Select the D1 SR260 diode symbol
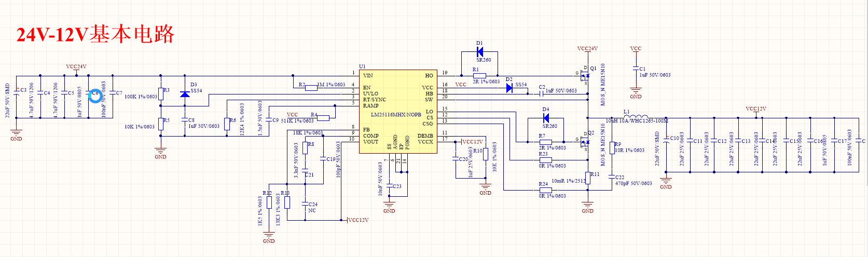The height and width of the screenshot is (257, 868). (x=480, y=52)
